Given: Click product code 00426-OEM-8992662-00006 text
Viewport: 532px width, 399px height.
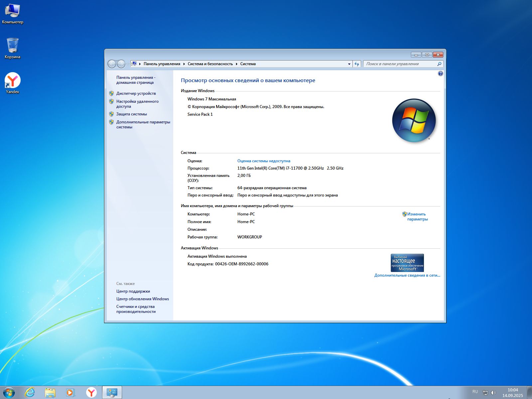Looking at the screenshot, I should (242, 264).
